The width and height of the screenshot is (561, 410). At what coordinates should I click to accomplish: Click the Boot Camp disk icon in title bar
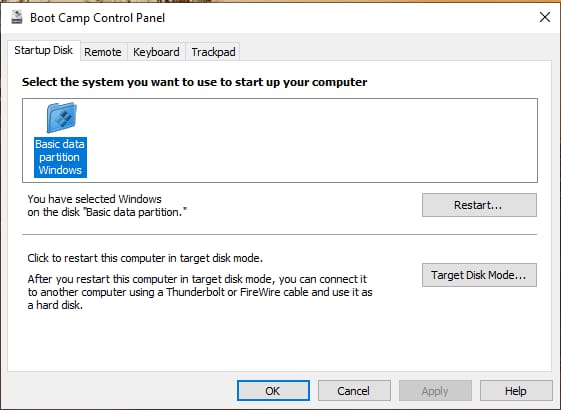click(16, 17)
